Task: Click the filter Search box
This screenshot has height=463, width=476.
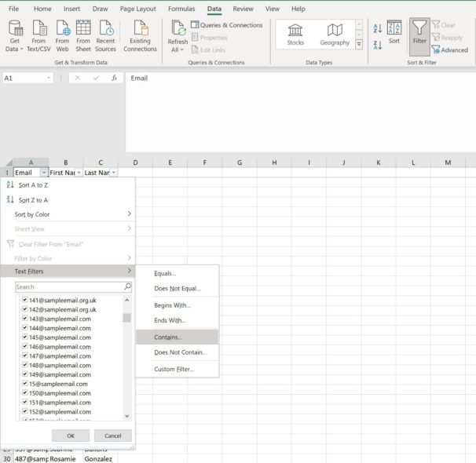Action: (68, 287)
